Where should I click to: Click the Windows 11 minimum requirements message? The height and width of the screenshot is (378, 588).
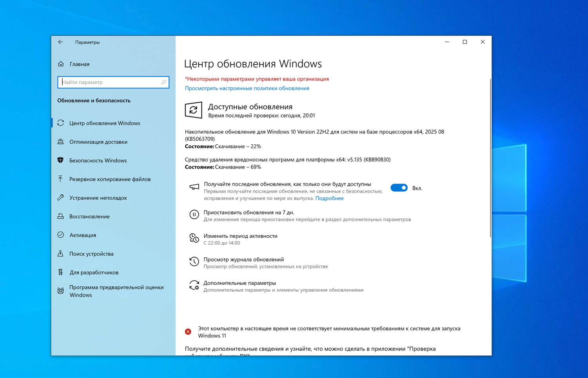329,332
